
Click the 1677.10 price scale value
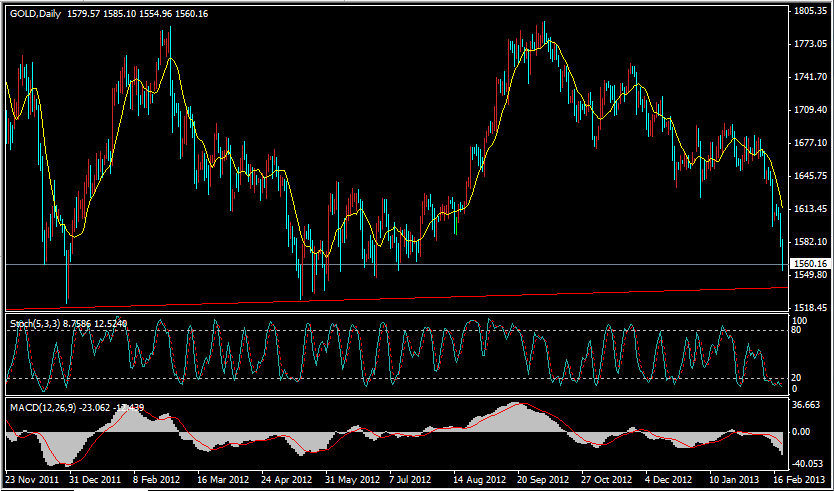[808, 143]
